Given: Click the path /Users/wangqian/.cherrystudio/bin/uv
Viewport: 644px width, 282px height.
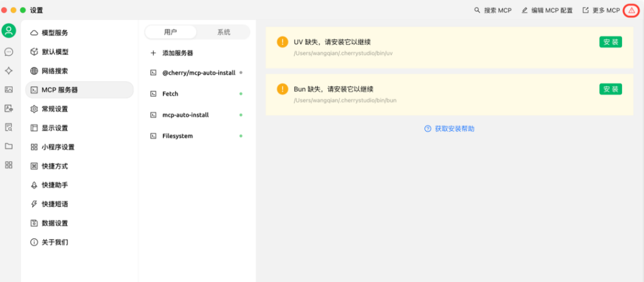Looking at the screenshot, I should [x=343, y=54].
